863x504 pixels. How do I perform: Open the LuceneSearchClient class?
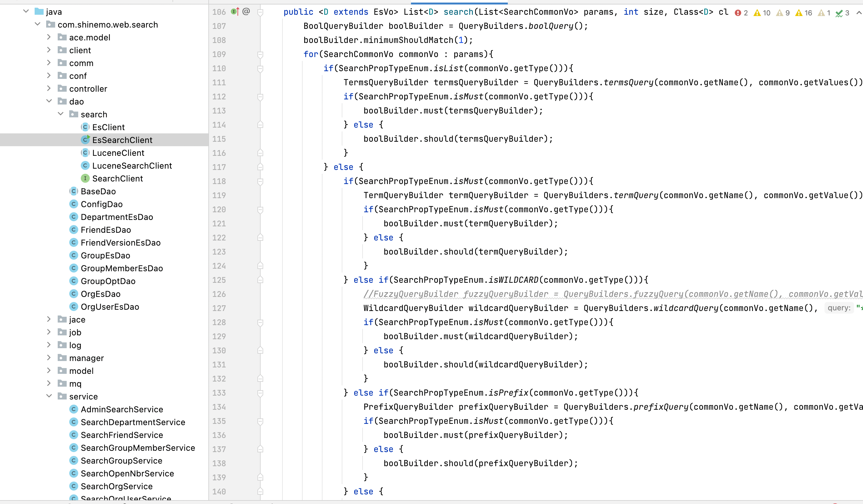[132, 166]
